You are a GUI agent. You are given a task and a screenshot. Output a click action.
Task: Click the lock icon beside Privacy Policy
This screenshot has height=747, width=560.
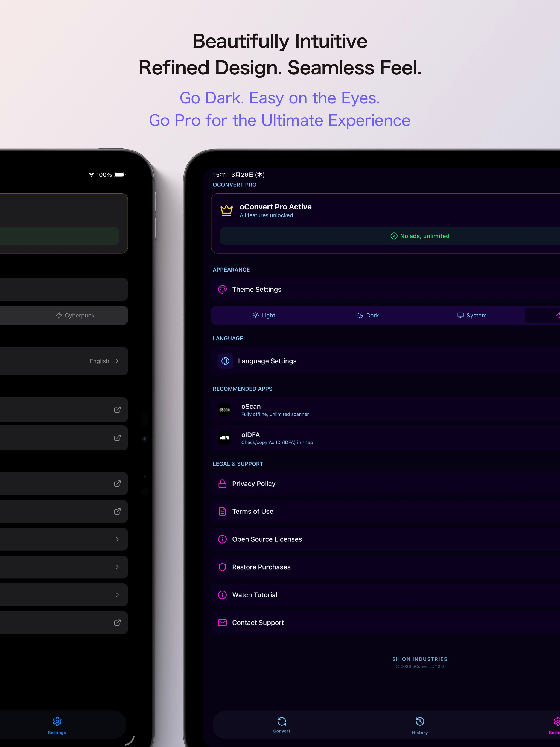[222, 484]
